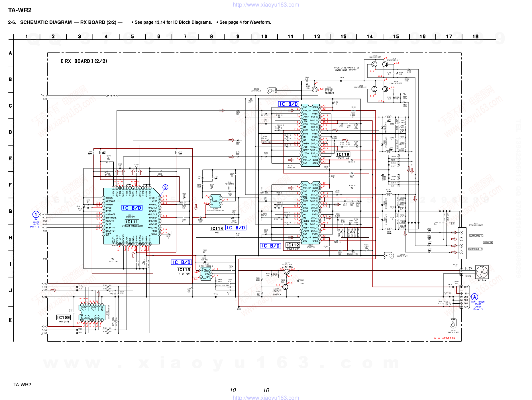Click the SURROUND R terminal label

pos(475,249)
